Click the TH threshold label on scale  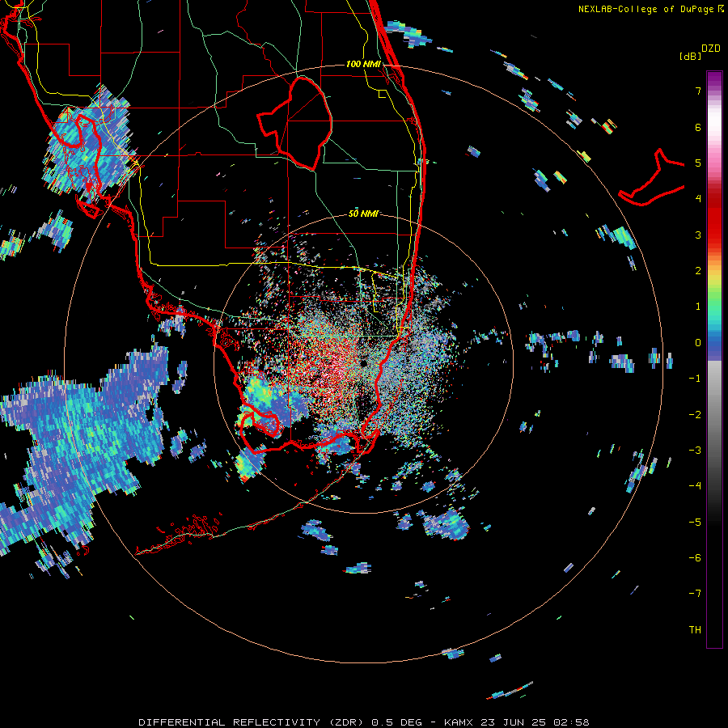(x=695, y=629)
